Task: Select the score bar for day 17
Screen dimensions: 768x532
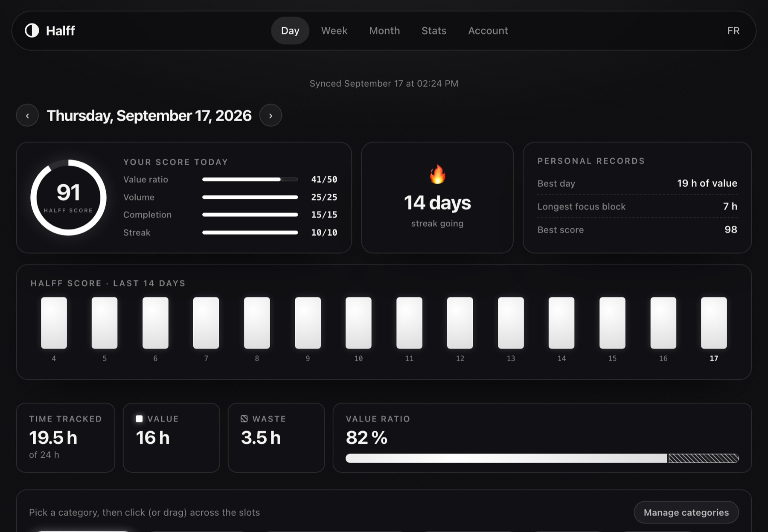Action: (x=714, y=323)
